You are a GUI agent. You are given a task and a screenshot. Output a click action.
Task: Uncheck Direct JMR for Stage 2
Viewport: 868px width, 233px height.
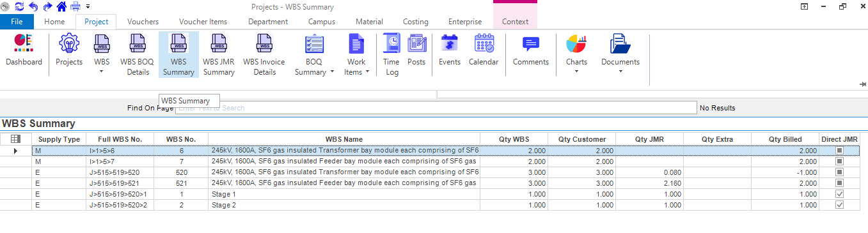point(839,205)
